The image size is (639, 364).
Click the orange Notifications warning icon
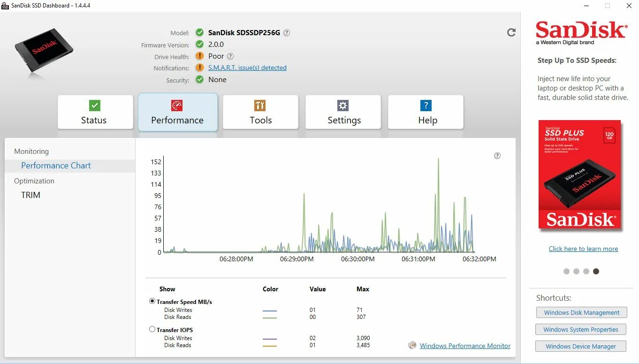[200, 68]
